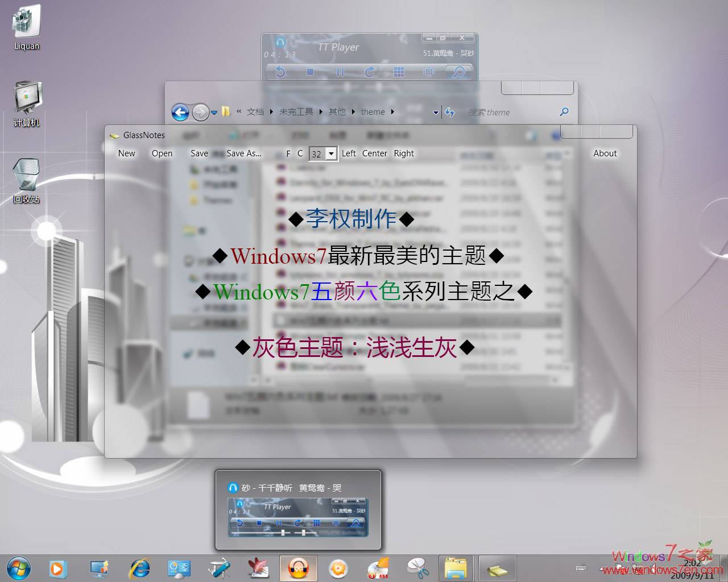
Task: Click the headphone logo in TT Player title
Action: [280, 43]
